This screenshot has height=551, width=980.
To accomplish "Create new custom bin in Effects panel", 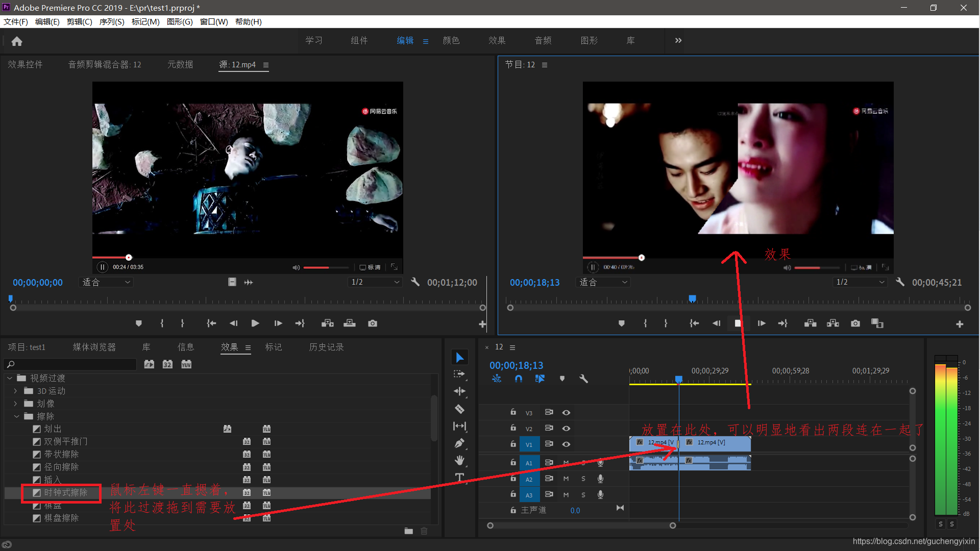I will tap(408, 531).
